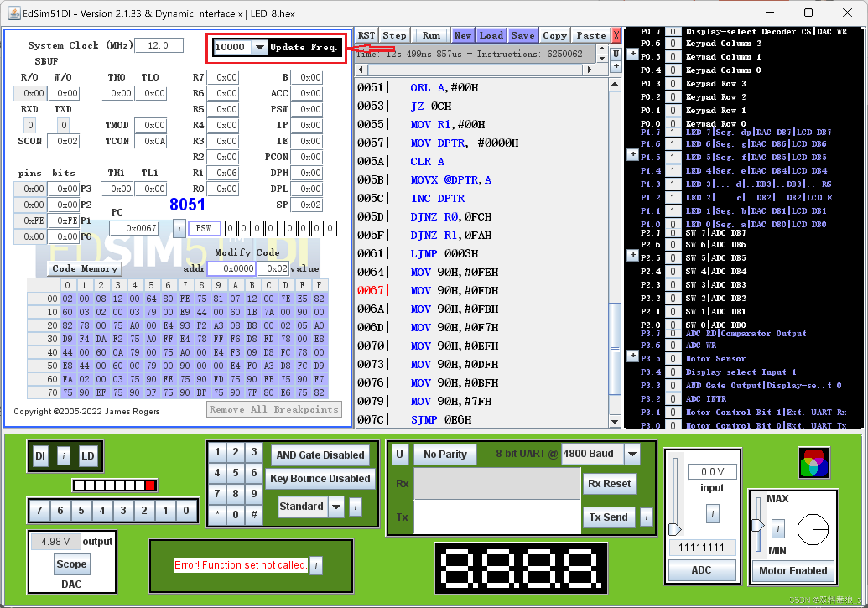Click the info button between DI and LD

pos(64,456)
